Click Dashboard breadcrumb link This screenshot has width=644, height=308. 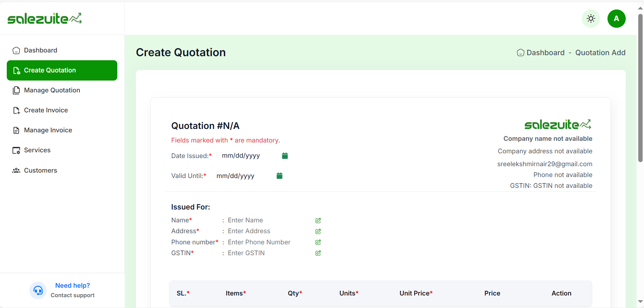(x=545, y=53)
